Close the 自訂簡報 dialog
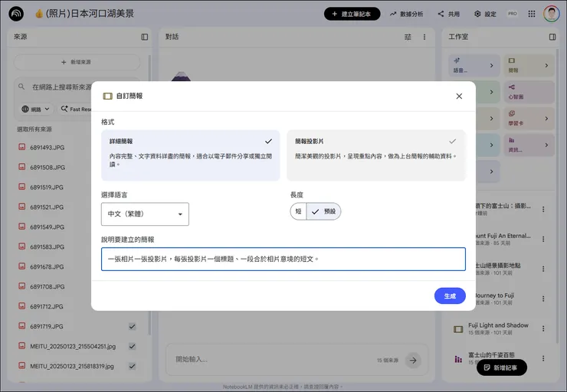This screenshot has height=392, width=567. point(459,96)
